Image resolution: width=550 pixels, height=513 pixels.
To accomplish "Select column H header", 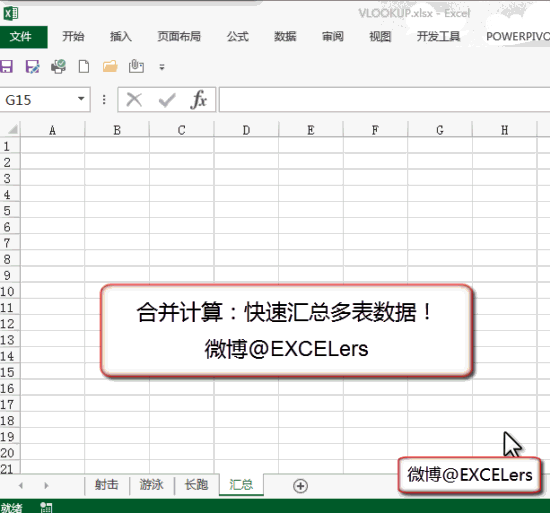I will tap(504, 130).
